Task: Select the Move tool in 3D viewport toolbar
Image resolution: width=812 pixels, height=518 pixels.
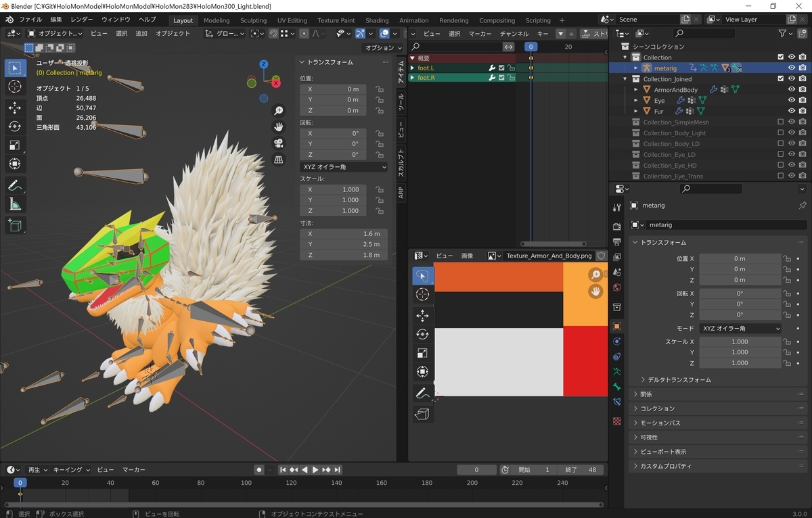Action: coord(15,108)
